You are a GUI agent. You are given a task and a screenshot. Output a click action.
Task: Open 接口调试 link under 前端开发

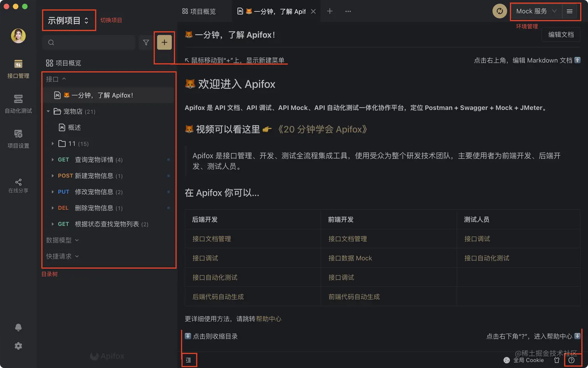point(341,277)
